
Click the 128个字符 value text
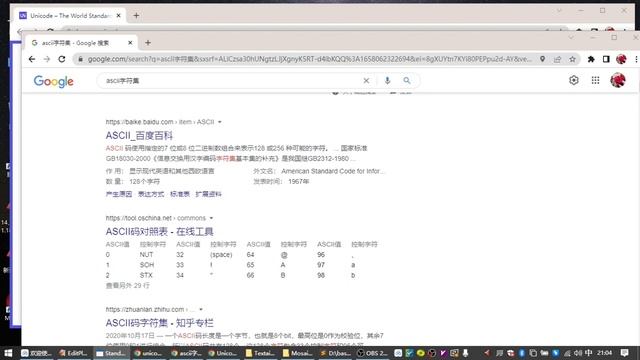click(144, 182)
